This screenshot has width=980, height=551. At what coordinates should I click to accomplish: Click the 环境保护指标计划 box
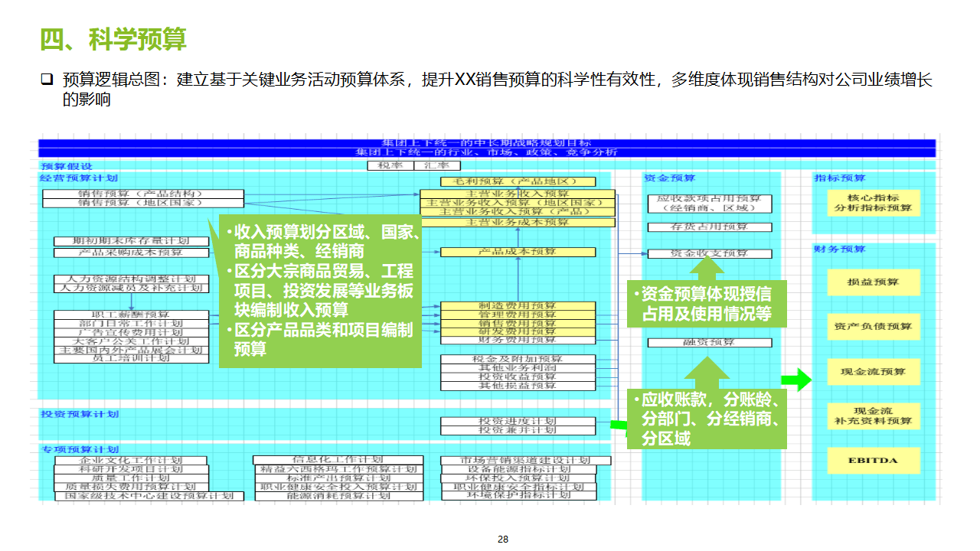click(x=518, y=495)
